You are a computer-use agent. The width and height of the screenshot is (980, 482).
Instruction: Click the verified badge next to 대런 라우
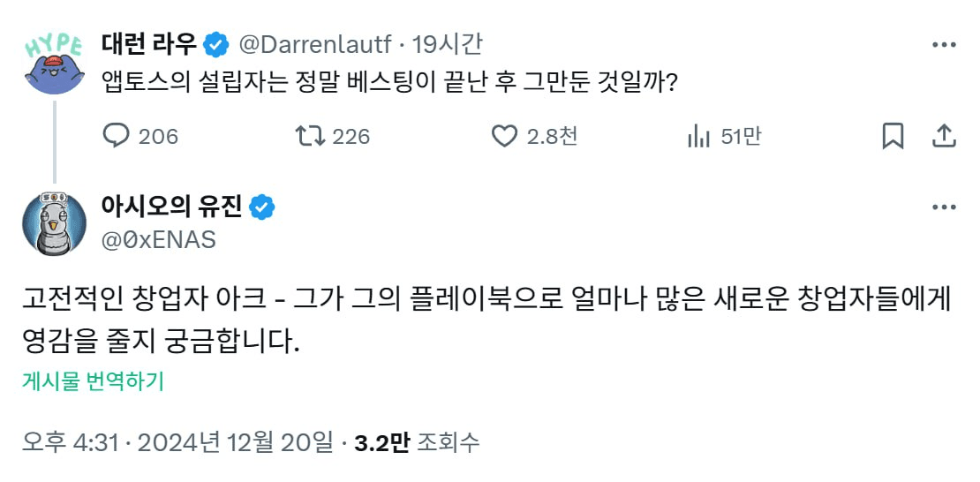[215, 43]
